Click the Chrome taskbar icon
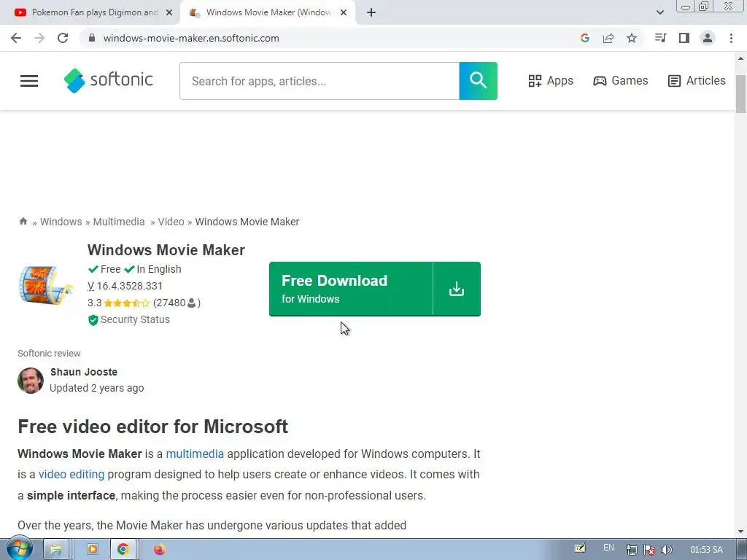Image resolution: width=747 pixels, height=560 pixels. click(x=123, y=550)
